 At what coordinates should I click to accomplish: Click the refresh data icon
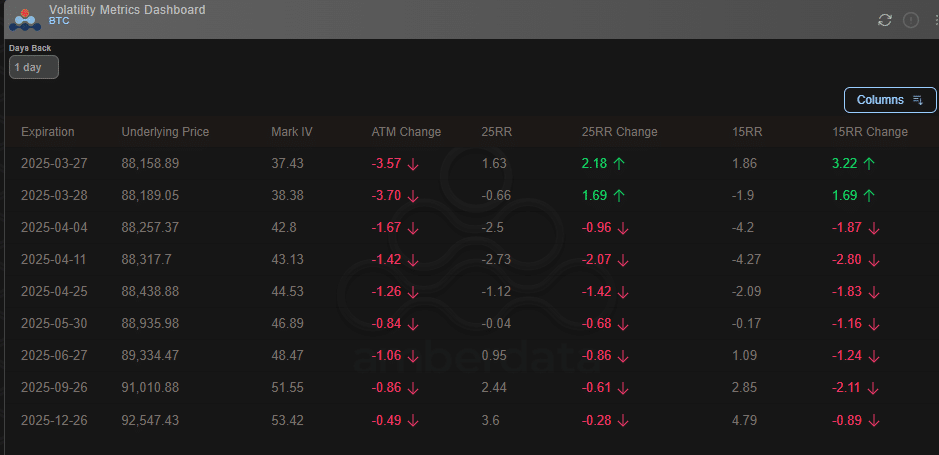(884, 20)
